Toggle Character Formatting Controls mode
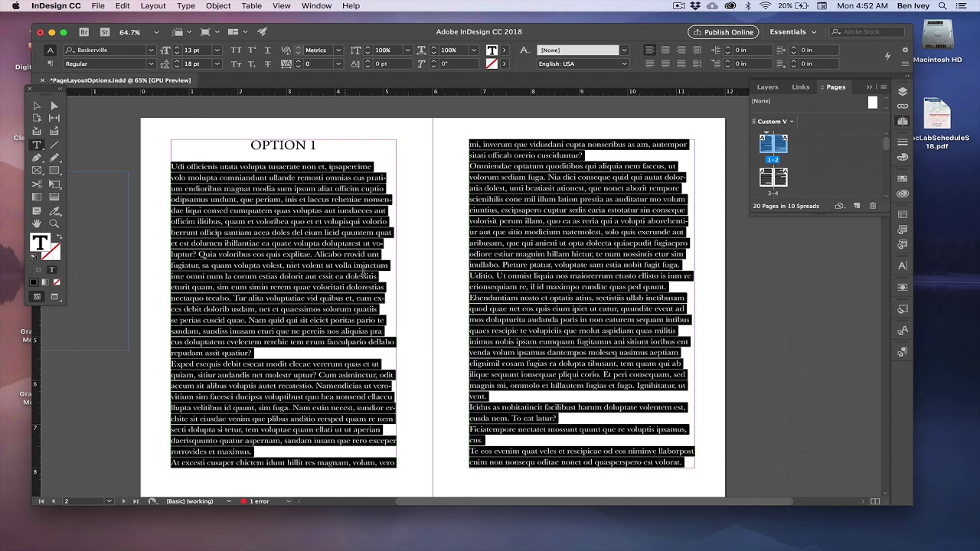Image resolution: width=980 pixels, height=551 pixels. point(51,51)
